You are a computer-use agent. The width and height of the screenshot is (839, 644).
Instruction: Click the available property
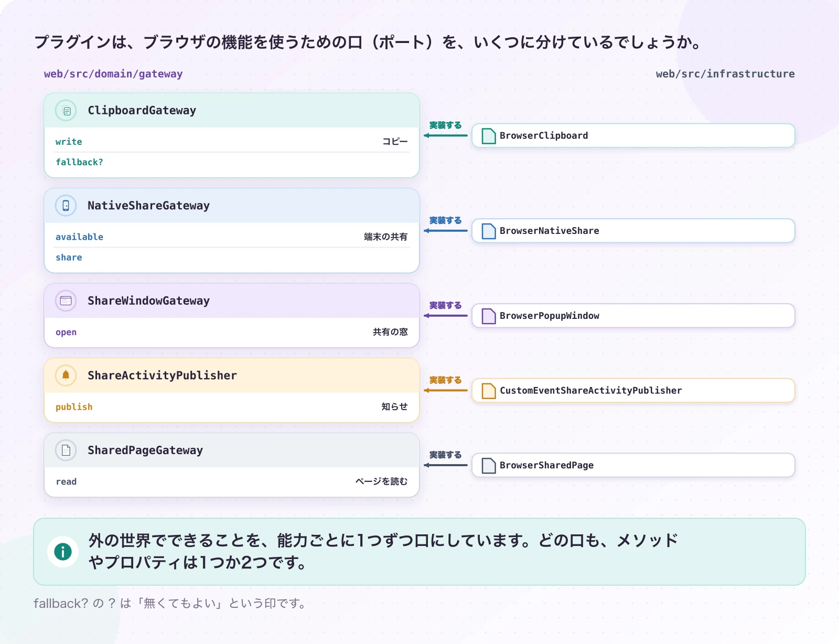click(79, 237)
